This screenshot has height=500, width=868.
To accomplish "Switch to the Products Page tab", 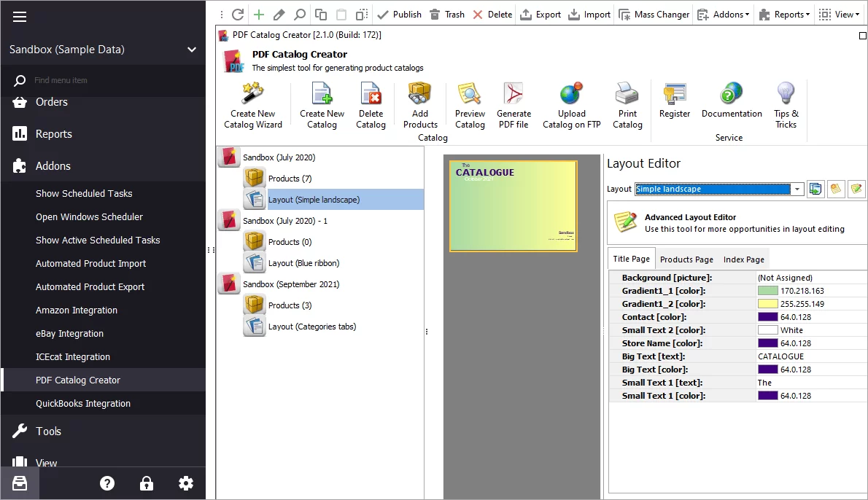I will (x=686, y=259).
